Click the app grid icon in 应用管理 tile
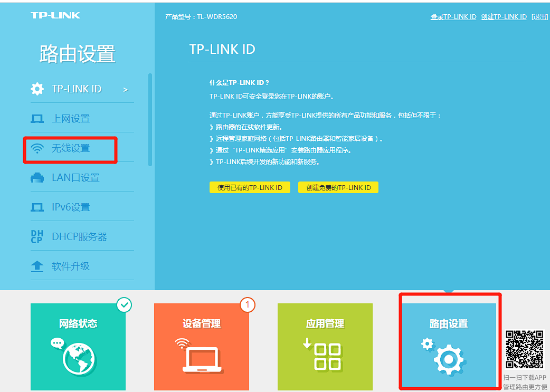Screen dimensions: 550x392 click(323, 355)
